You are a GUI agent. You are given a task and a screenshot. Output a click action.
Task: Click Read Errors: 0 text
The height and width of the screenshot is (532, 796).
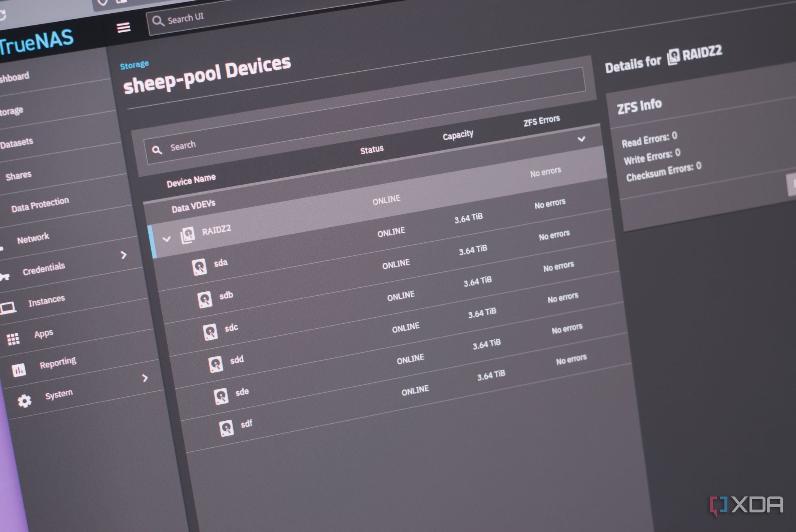pos(649,139)
